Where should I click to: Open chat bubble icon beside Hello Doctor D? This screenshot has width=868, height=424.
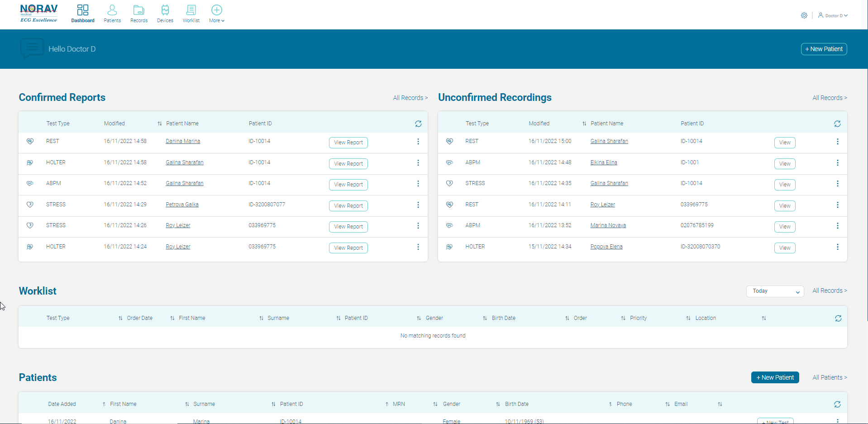click(x=32, y=48)
